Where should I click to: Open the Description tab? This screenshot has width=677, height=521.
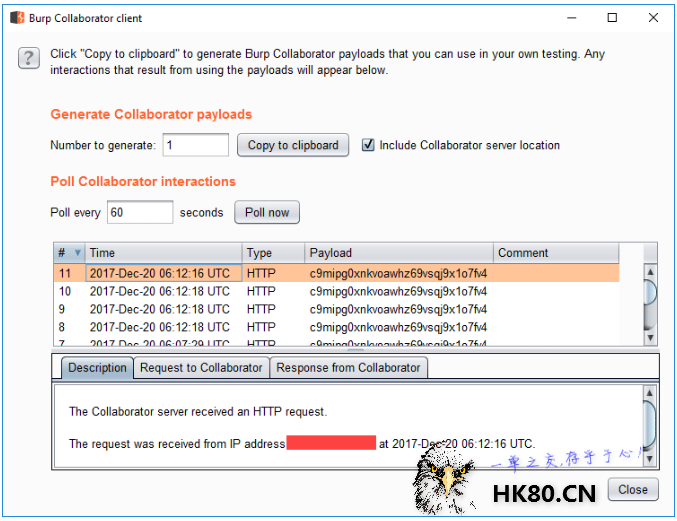(x=97, y=368)
